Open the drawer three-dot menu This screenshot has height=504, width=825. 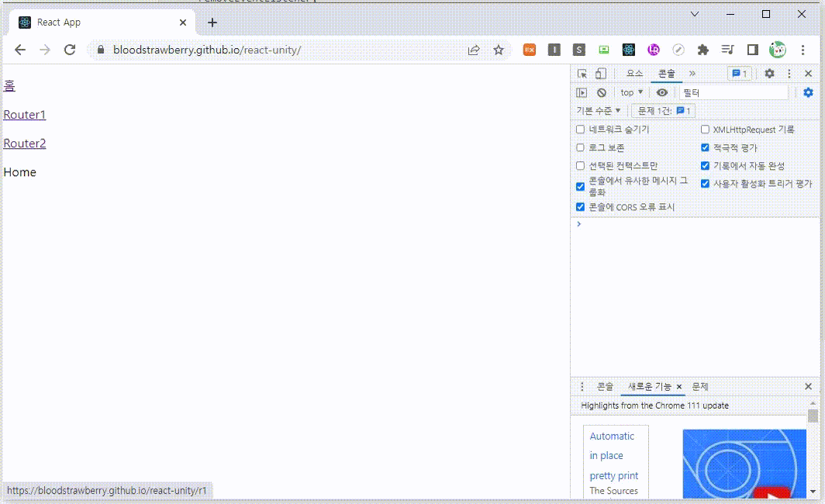click(582, 387)
